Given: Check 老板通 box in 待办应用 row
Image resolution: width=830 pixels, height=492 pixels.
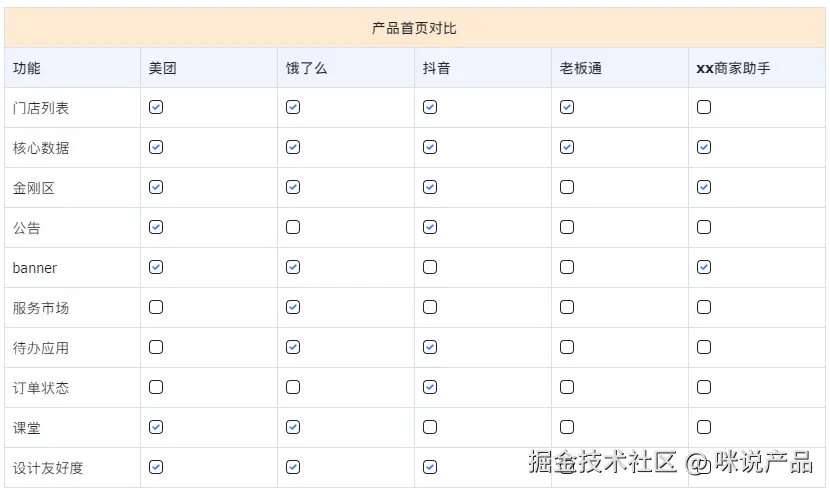Looking at the screenshot, I should tap(567, 347).
